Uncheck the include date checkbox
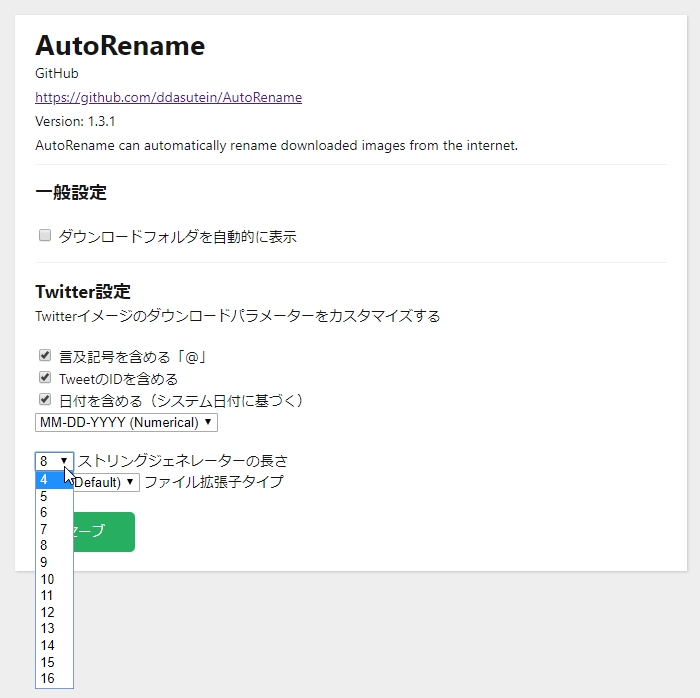This screenshot has height=698, width=700. (x=45, y=399)
